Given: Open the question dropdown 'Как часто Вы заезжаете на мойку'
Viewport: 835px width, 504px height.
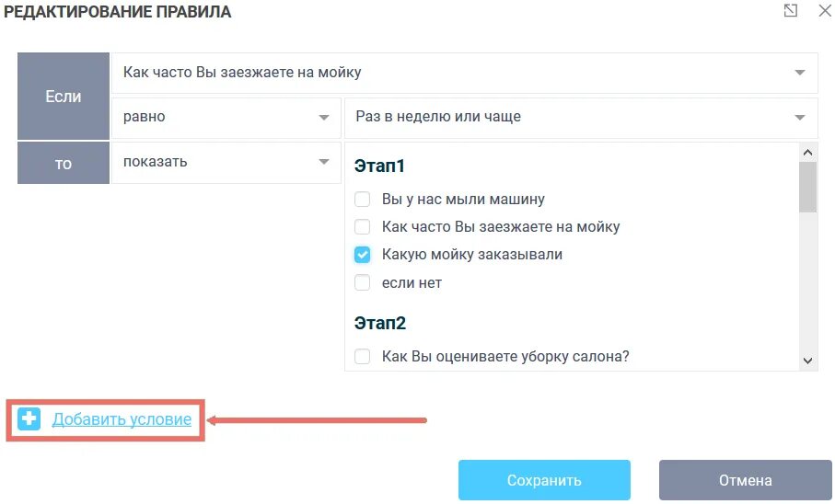Looking at the screenshot, I should (464, 73).
